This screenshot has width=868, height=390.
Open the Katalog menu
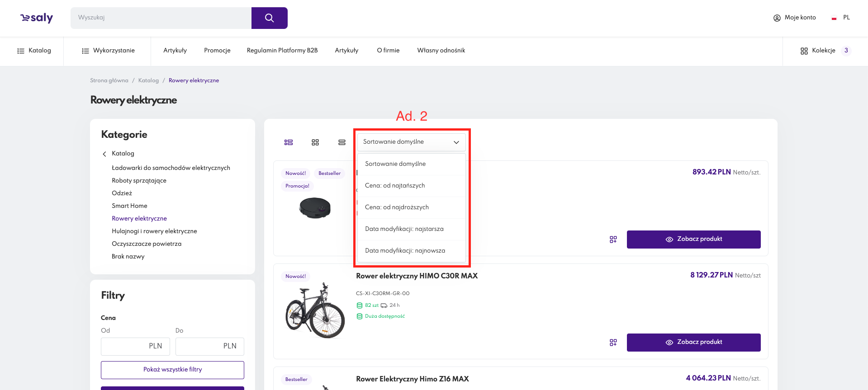click(34, 51)
